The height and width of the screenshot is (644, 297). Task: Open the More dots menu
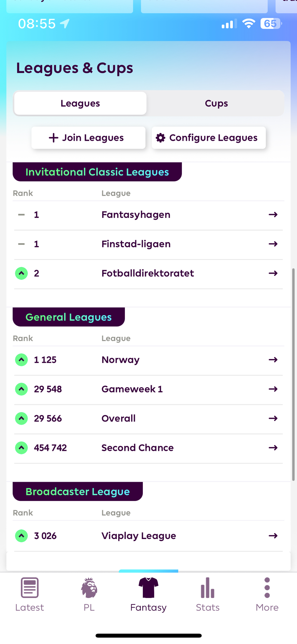tap(267, 588)
